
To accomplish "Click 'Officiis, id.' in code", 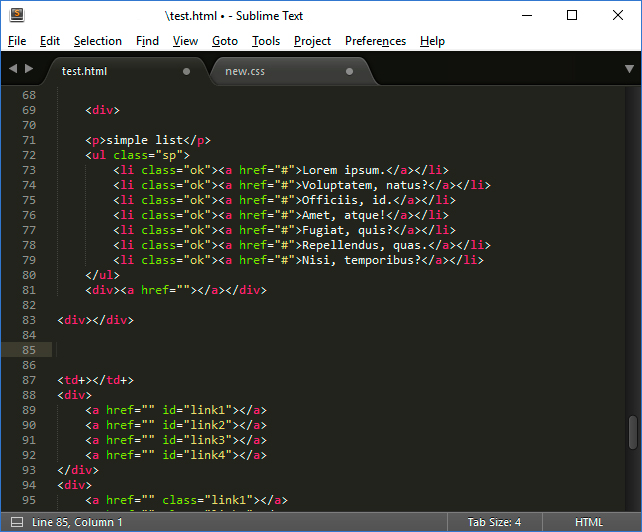I will (x=348, y=200).
